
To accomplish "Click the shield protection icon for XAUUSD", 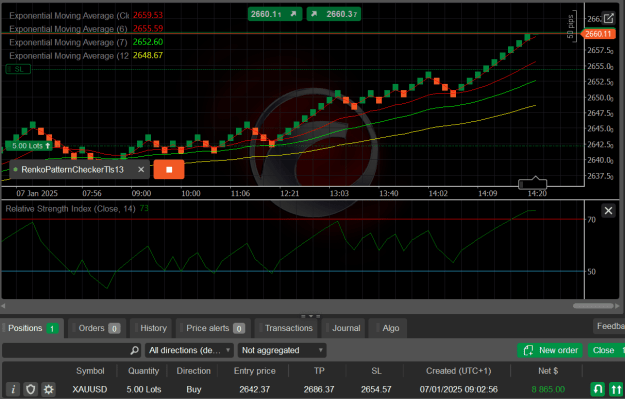I will (31, 389).
